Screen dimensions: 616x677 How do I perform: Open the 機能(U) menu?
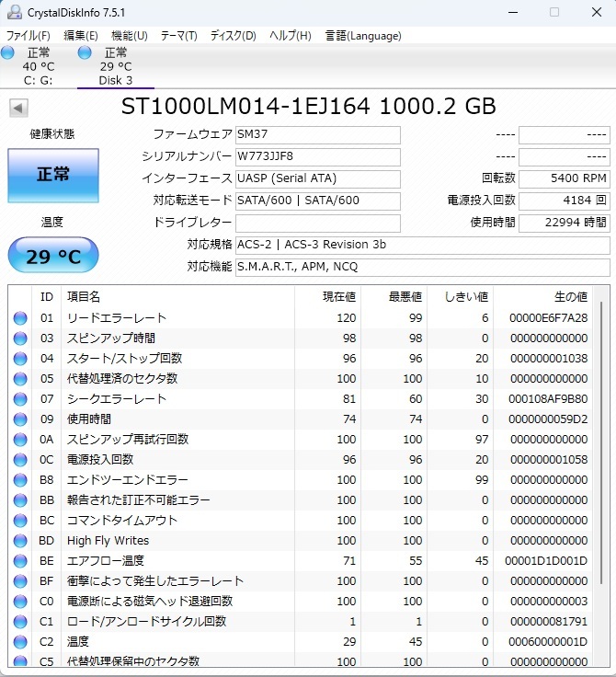[129, 35]
